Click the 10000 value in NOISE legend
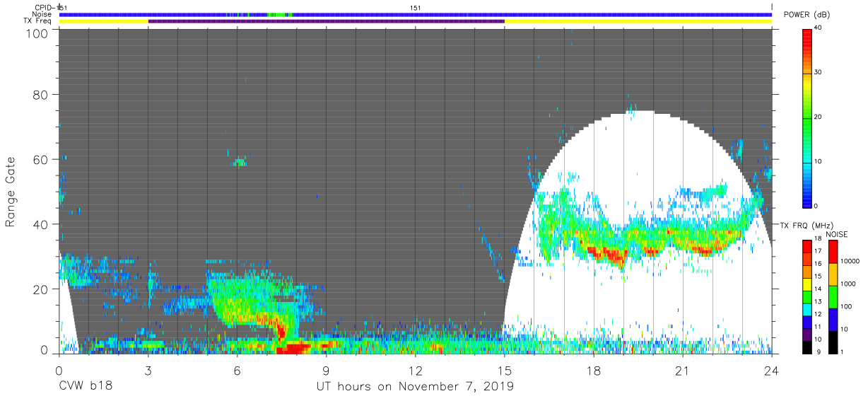The image size is (868, 401). (x=850, y=261)
